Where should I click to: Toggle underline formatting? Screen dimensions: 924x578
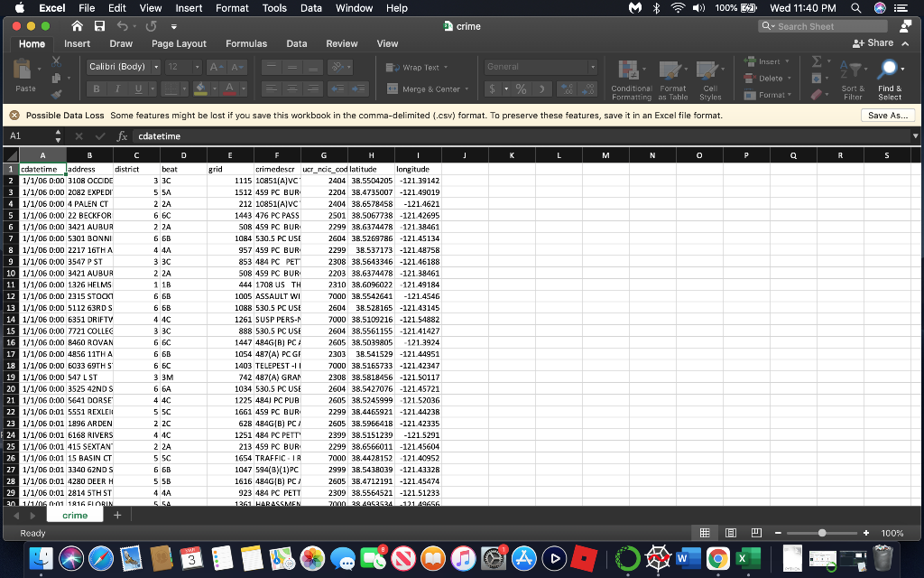point(138,89)
